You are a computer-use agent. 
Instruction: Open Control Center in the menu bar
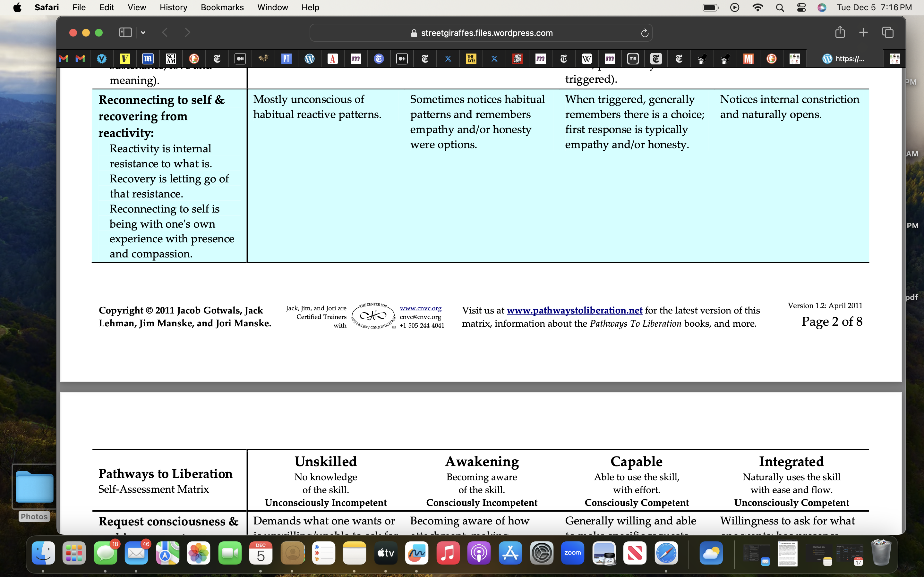pos(801,7)
